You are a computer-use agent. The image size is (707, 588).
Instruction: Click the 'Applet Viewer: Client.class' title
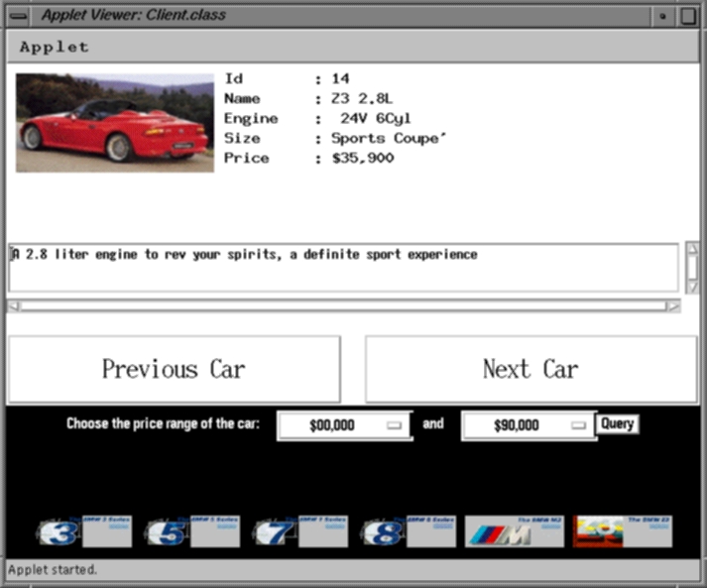pyautogui.click(x=134, y=15)
